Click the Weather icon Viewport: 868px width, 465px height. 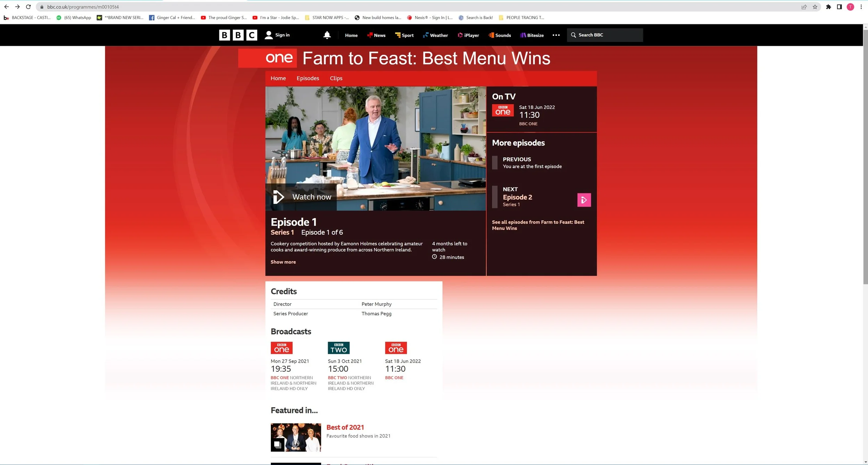pos(426,35)
